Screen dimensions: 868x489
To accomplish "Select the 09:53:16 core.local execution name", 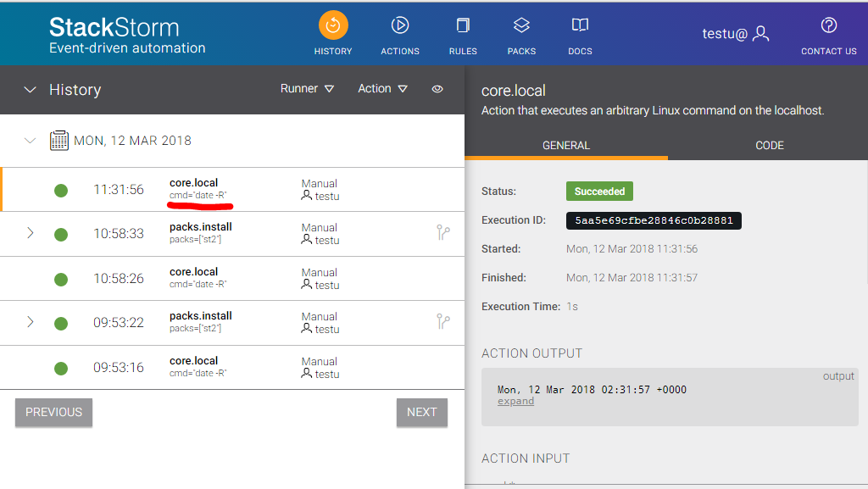I will [194, 361].
